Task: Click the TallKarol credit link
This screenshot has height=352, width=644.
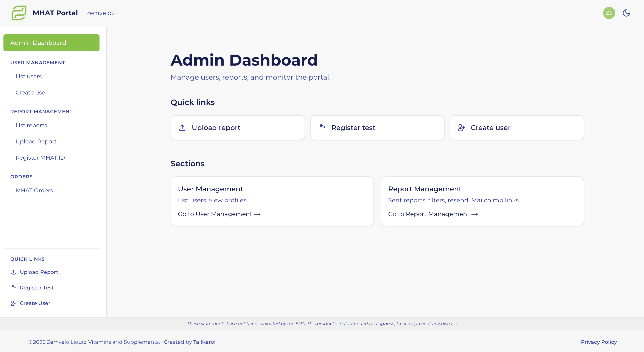Action: point(204,342)
